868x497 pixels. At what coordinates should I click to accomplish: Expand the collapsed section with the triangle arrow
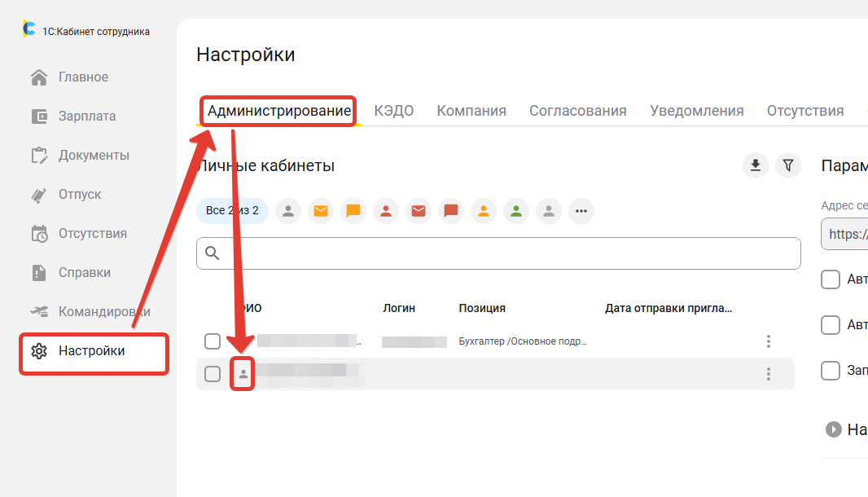(x=833, y=429)
